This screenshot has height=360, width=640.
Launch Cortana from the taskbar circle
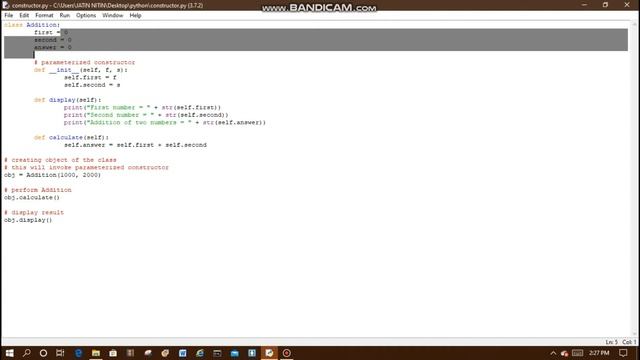coord(43,353)
